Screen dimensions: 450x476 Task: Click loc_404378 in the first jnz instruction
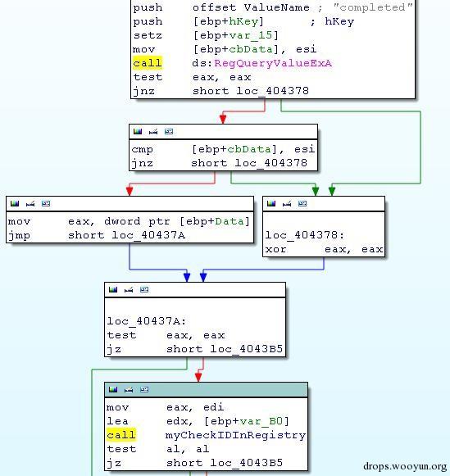[x=272, y=91]
